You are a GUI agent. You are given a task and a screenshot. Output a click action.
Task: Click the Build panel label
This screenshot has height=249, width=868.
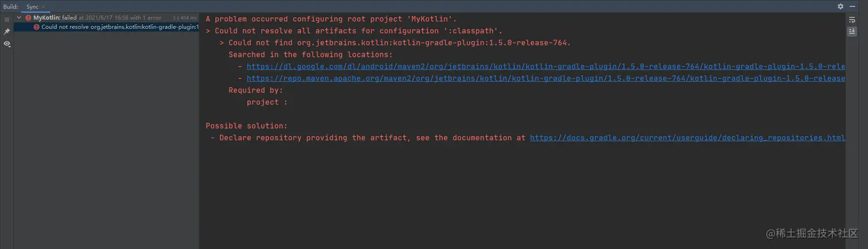click(x=10, y=6)
